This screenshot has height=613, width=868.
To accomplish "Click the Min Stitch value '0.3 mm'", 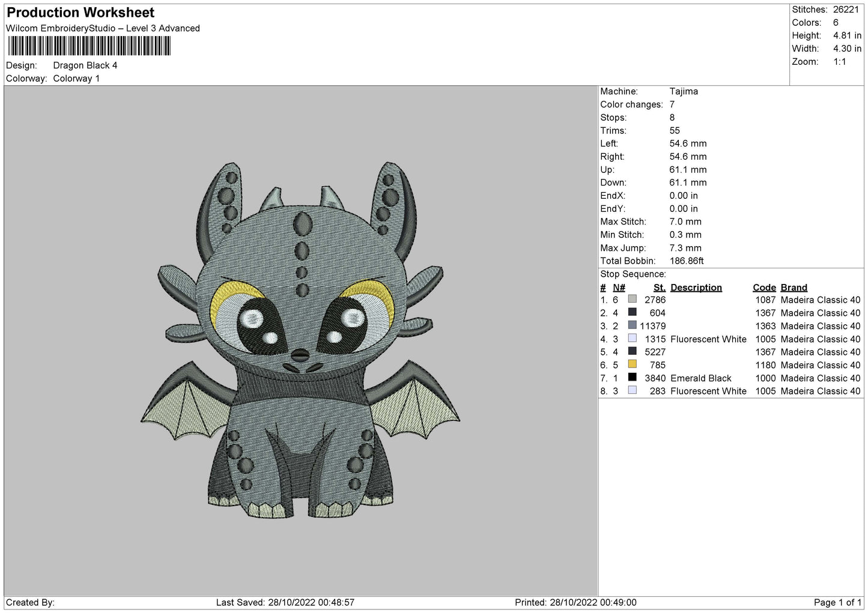I will coord(685,235).
